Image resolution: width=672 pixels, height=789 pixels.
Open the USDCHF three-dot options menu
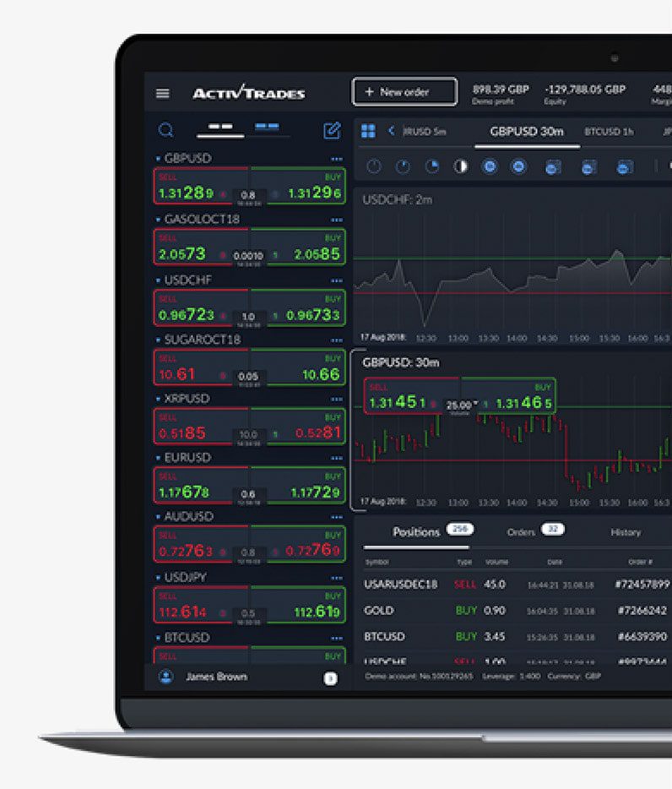coord(337,280)
